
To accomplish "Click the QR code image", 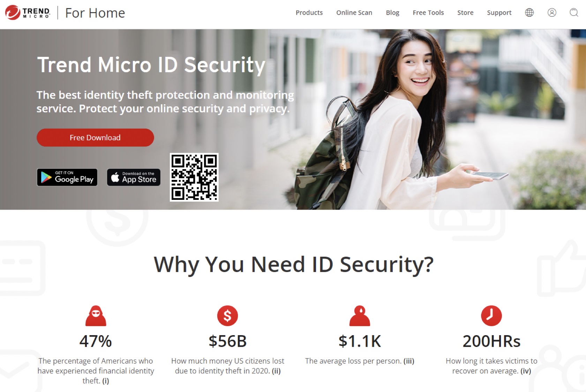I will point(194,177).
